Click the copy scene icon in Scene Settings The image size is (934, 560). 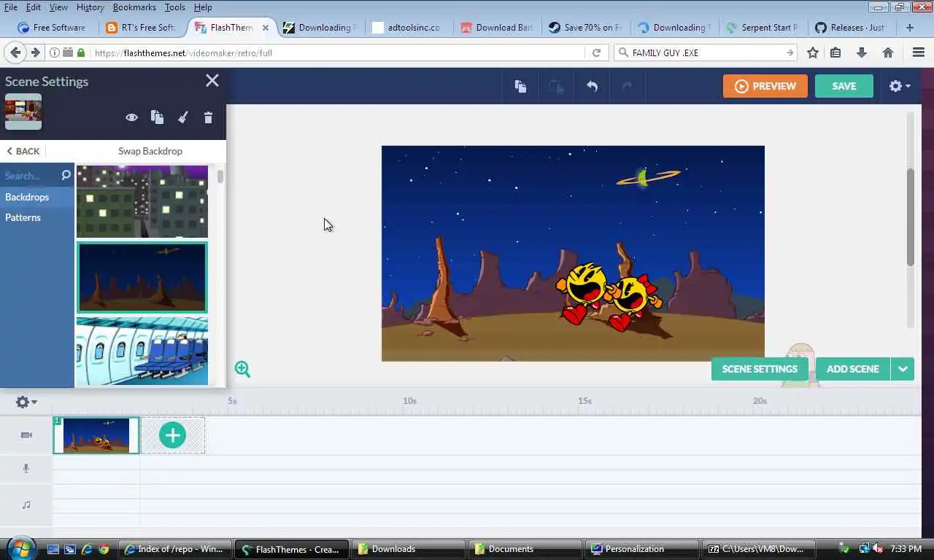coord(157,117)
